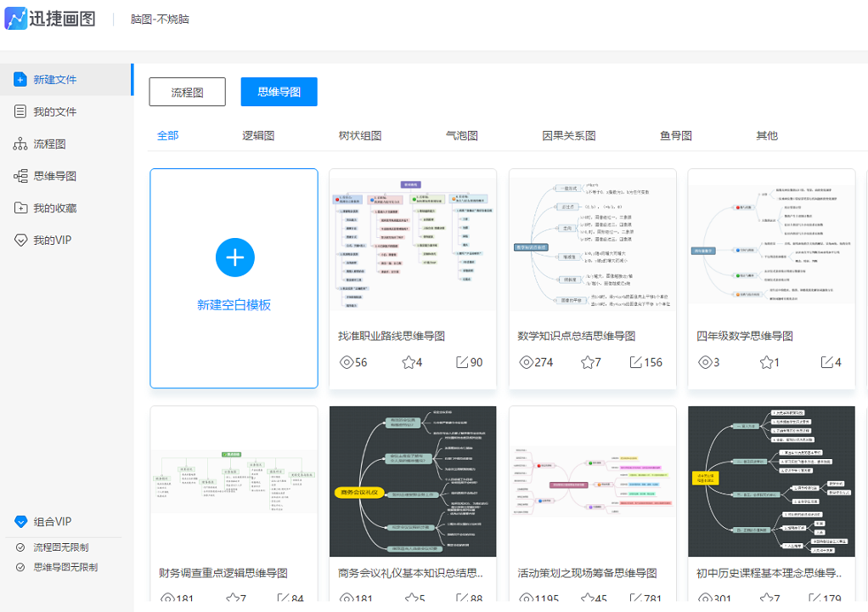Click the 我的VIP diamond icon
This screenshot has width=868, height=612.
coord(20,241)
